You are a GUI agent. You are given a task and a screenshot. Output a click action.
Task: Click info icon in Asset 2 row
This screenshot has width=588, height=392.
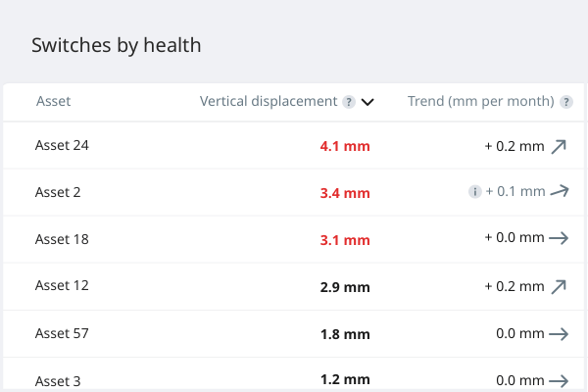474,192
